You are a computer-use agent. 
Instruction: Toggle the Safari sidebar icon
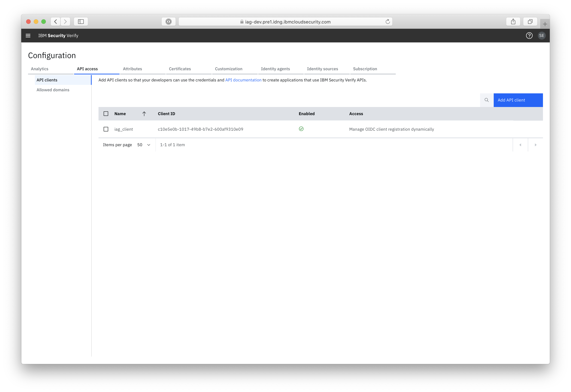(x=81, y=21)
